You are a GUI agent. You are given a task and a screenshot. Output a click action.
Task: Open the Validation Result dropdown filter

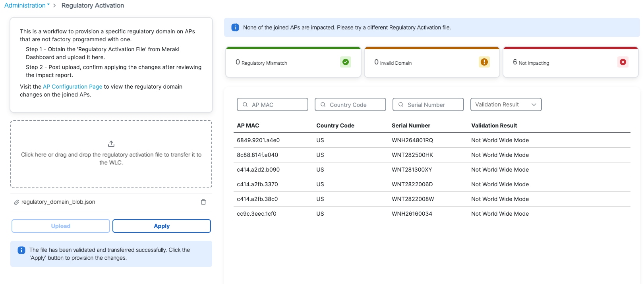click(x=506, y=104)
